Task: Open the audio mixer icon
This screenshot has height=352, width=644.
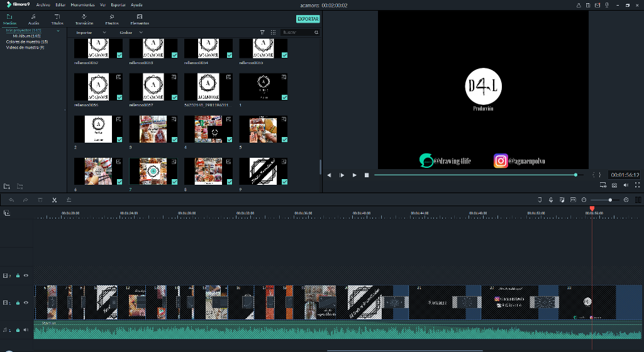Action: pos(562,200)
